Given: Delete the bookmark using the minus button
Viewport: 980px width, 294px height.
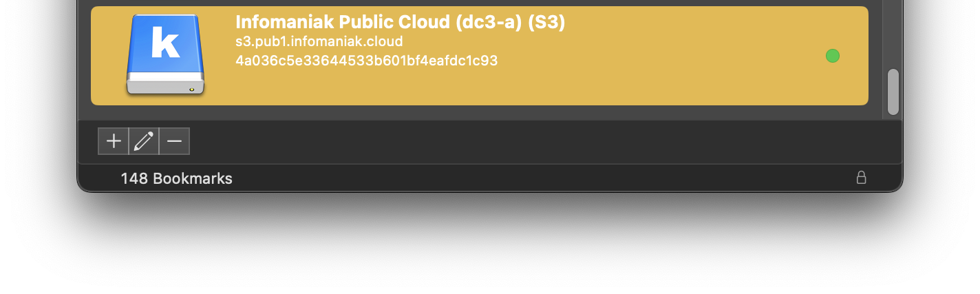Looking at the screenshot, I should point(174,141).
